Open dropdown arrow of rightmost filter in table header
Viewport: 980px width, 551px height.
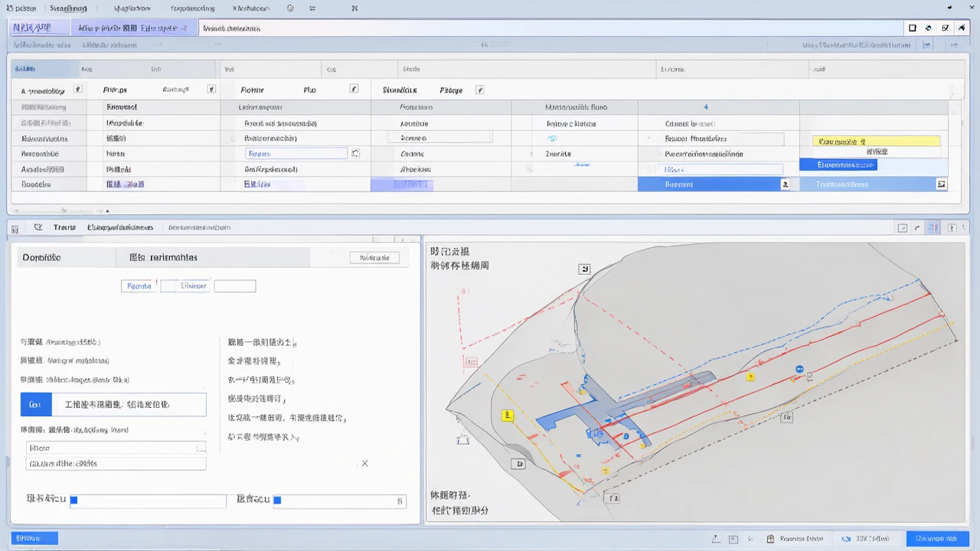[480, 90]
